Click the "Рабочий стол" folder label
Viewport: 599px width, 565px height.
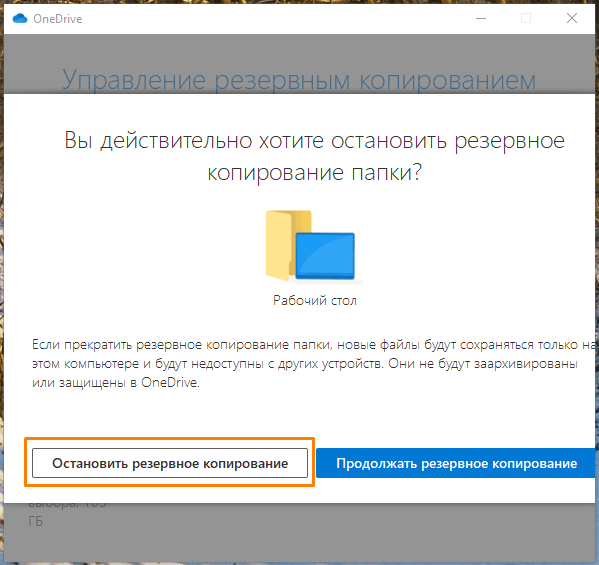[315, 301]
